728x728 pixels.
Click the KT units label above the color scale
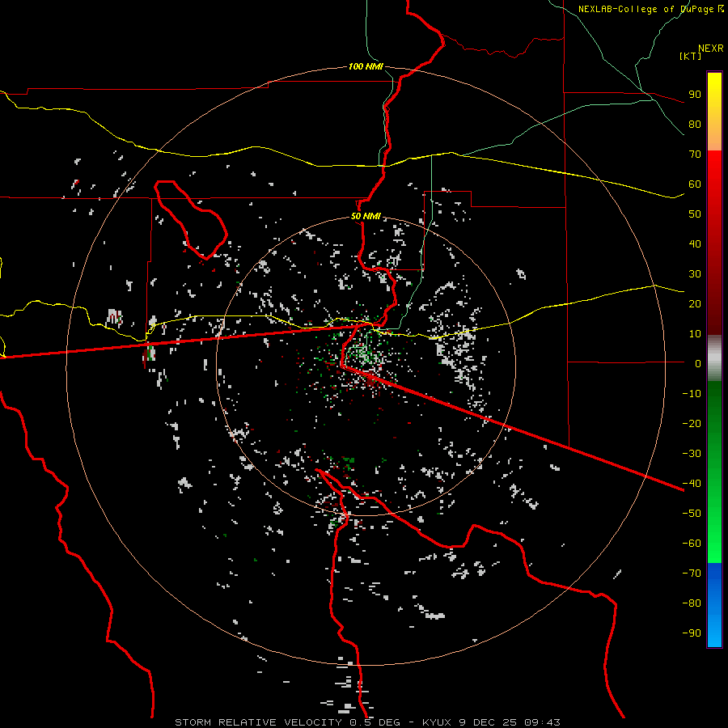pyautogui.click(x=691, y=56)
